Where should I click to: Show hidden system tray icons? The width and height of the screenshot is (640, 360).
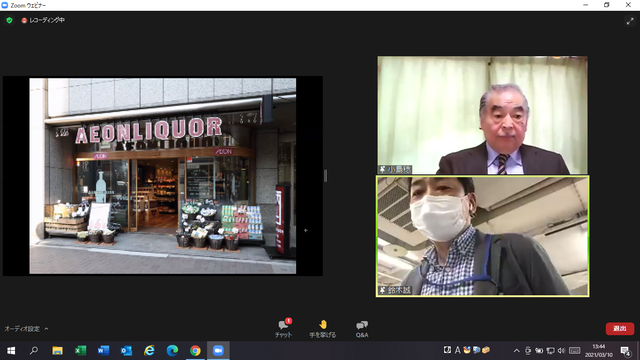pos(516,351)
